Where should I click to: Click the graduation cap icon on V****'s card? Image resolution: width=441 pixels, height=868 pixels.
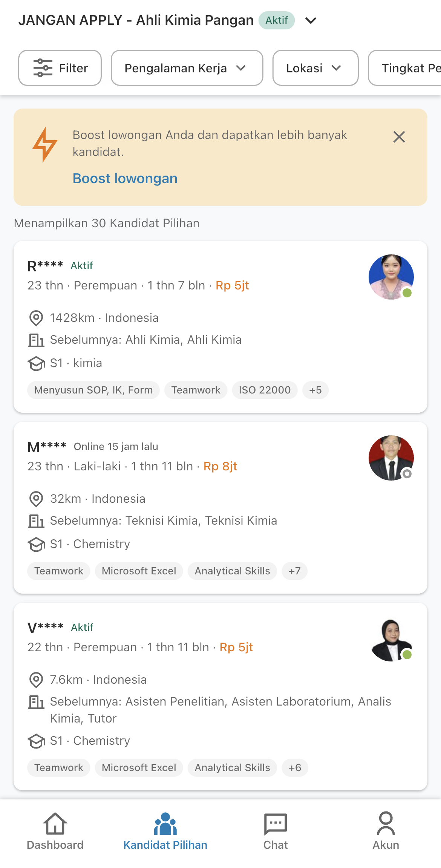pos(36,741)
